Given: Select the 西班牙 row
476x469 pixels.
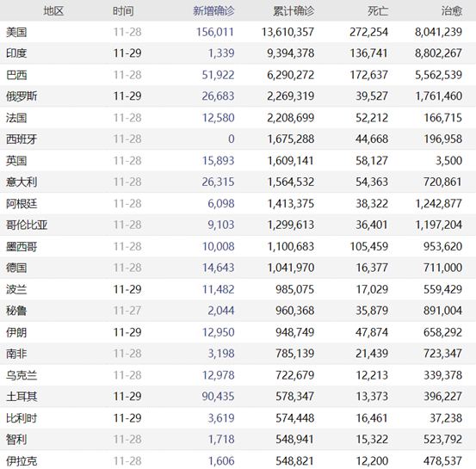Looking at the screenshot, I should [238, 139].
